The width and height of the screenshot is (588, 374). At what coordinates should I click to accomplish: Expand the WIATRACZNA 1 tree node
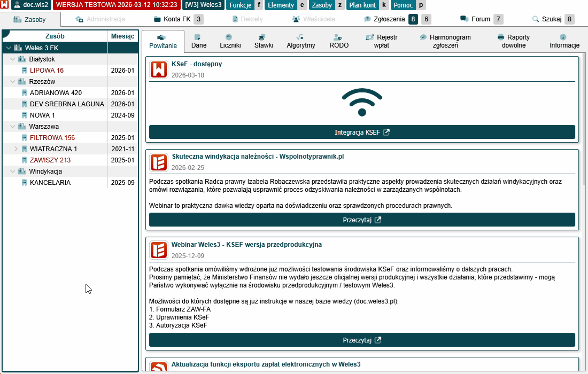click(x=16, y=149)
